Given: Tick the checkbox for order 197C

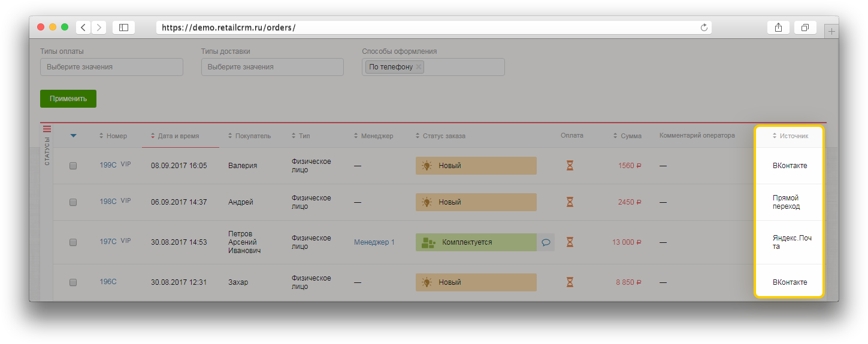Looking at the screenshot, I should 73,242.
